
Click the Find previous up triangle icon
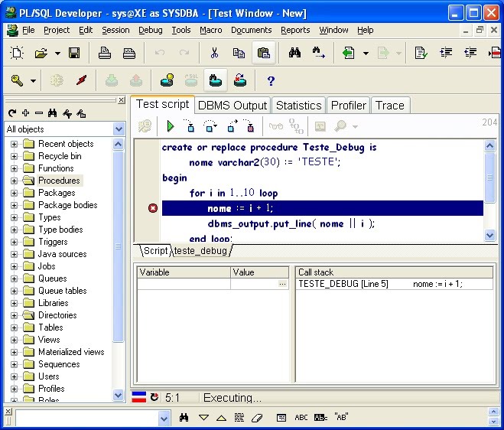coord(221,418)
